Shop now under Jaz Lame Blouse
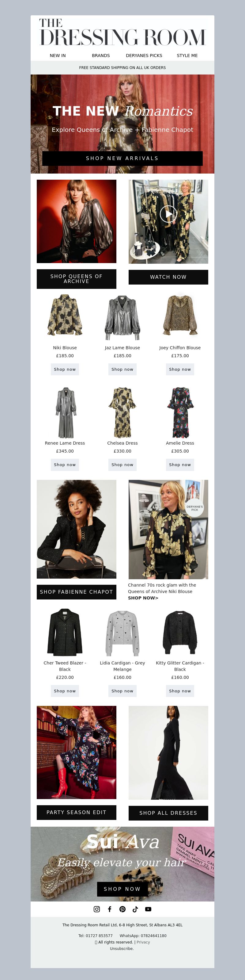Image resolution: width=245 pixels, height=980 pixels. coord(122,369)
